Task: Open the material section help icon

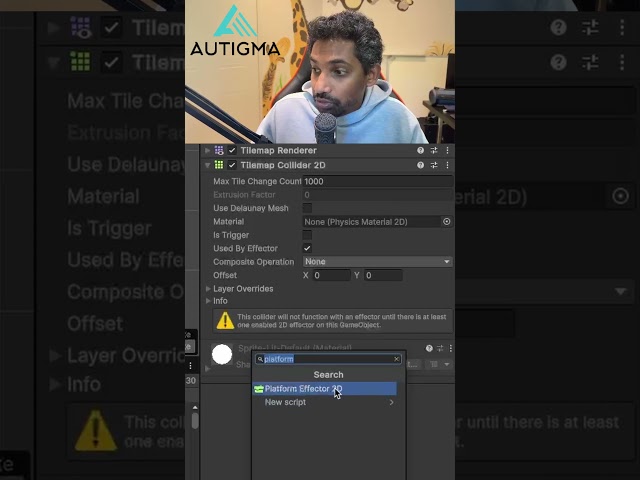Action: tap(429, 348)
